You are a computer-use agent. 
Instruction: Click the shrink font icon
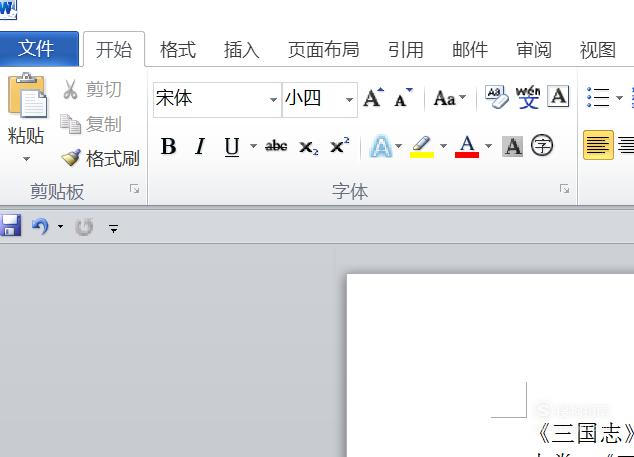tap(404, 98)
